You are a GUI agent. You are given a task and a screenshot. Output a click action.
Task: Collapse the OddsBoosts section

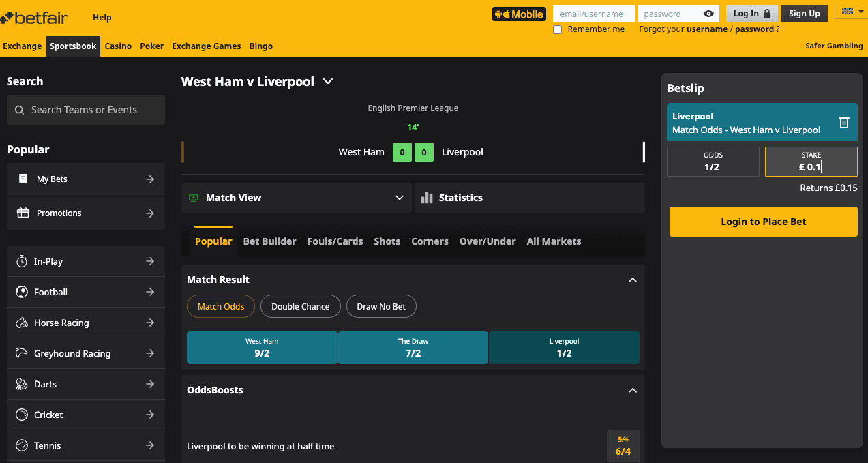click(632, 390)
